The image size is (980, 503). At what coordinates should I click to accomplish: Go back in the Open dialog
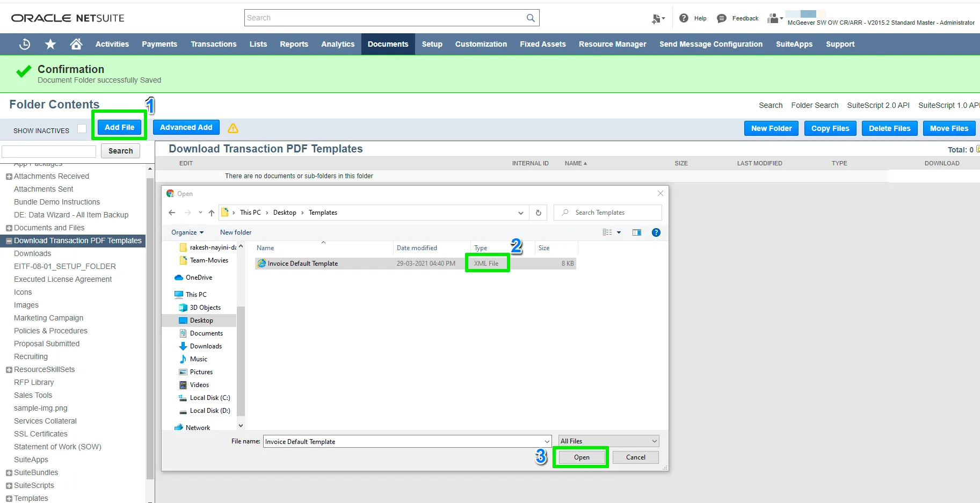tap(172, 213)
